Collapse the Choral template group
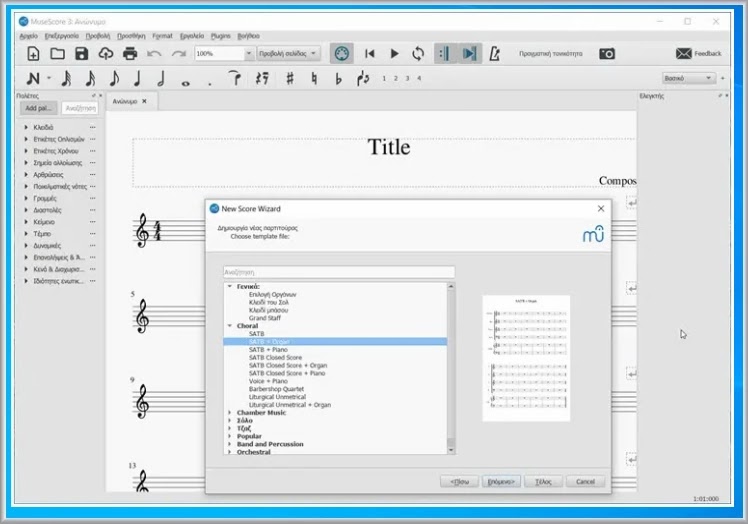748x524 pixels. (x=230, y=326)
